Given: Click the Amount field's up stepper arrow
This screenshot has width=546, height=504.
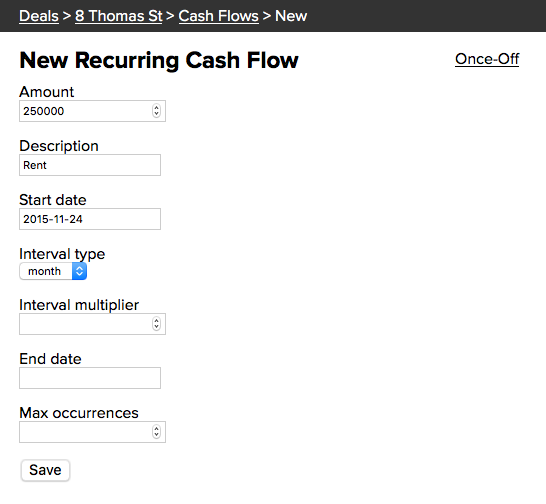Looking at the screenshot, I should tap(156, 108).
